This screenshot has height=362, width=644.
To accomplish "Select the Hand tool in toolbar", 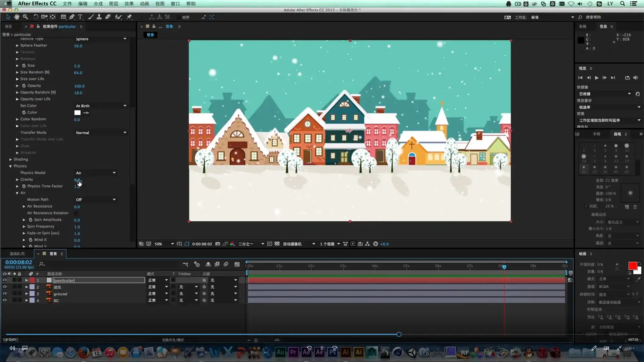I will (16, 17).
